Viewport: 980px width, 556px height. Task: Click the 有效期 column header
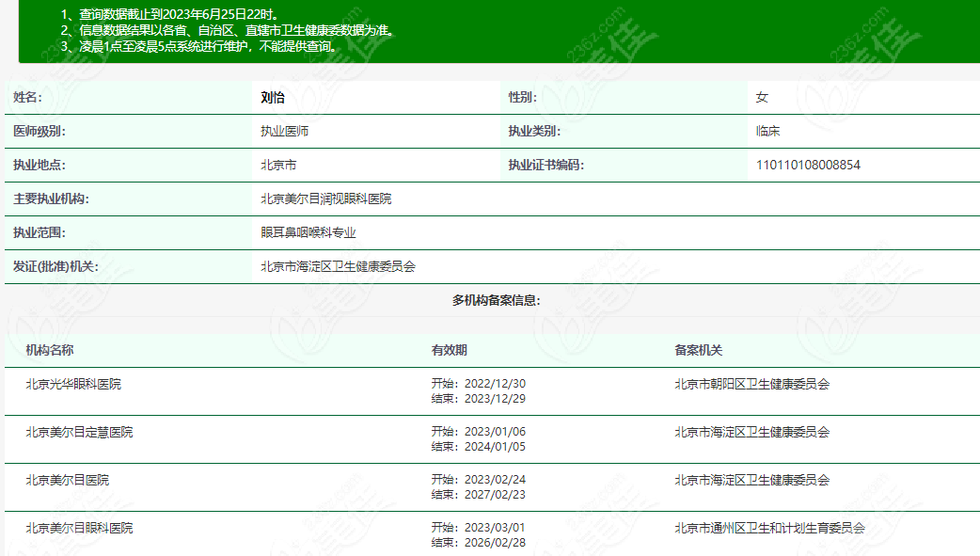449,350
